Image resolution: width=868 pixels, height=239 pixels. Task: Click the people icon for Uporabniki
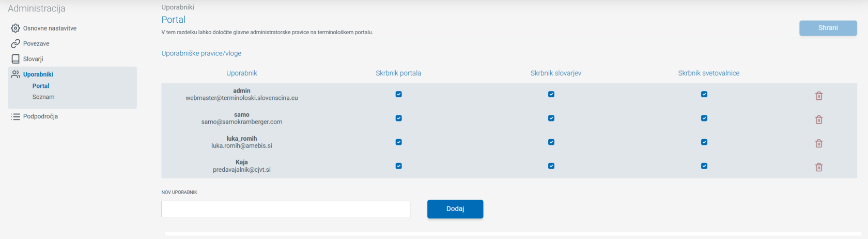click(x=16, y=74)
